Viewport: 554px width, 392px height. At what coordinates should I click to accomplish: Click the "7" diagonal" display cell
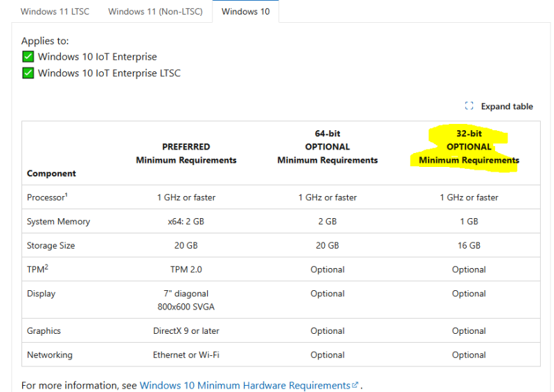coord(186,294)
